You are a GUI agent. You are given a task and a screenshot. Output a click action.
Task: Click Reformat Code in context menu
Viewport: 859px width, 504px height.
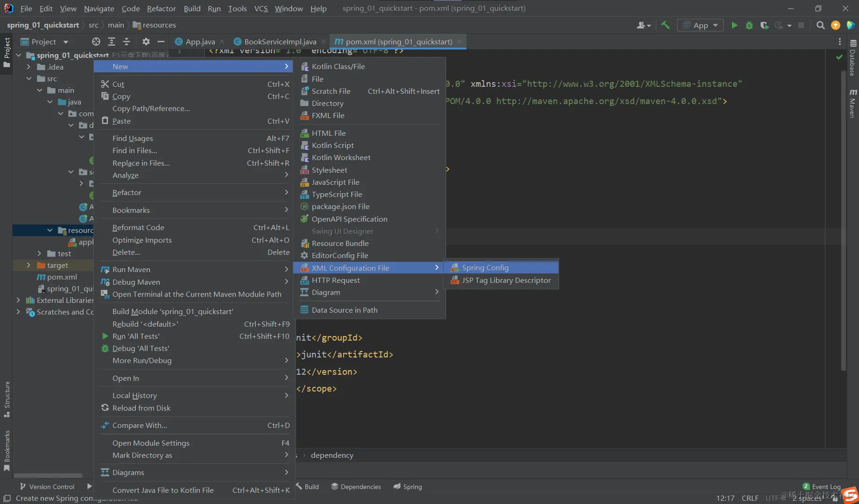195,227
